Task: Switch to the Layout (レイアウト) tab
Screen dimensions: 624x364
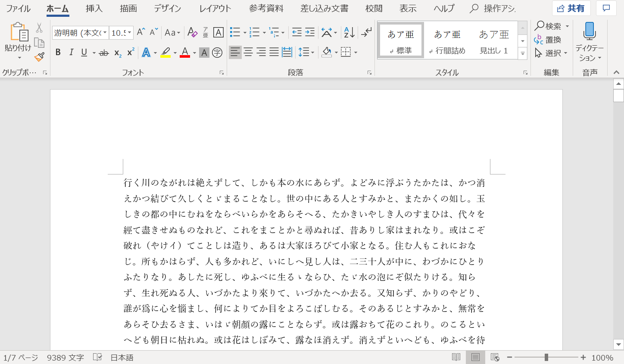Action: [x=215, y=8]
